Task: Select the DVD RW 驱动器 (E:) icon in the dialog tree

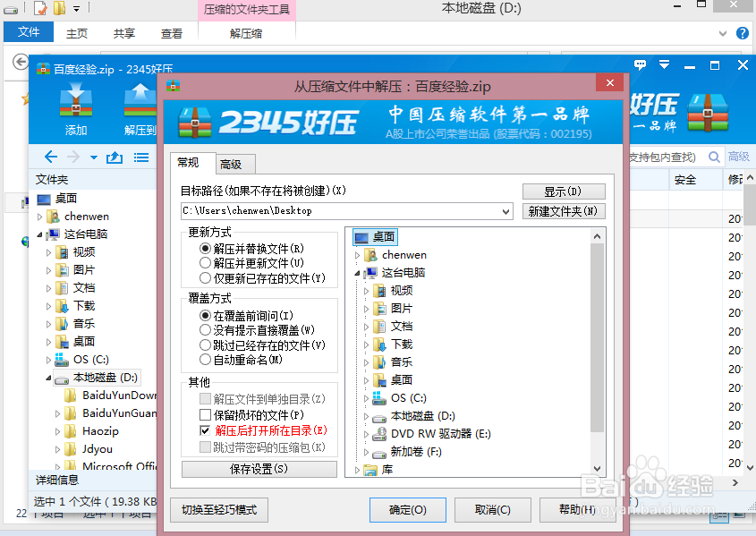Action: (x=379, y=434)
